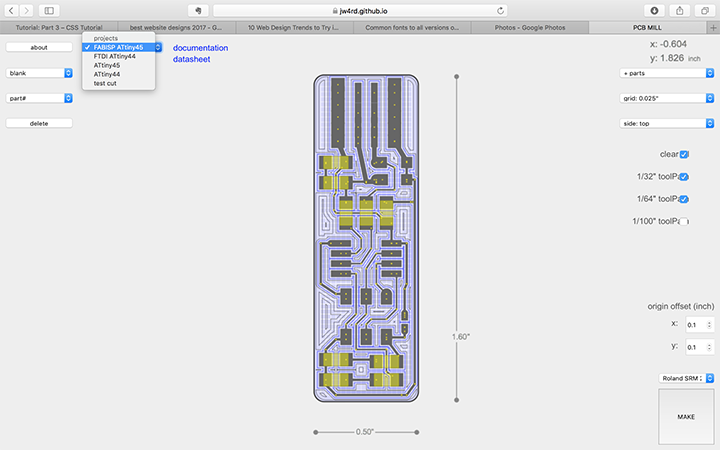Viewport: 720px width, 450px height.
Task: Click the top handle of 1.60" height ruler
Action: (x=456, y=77)
